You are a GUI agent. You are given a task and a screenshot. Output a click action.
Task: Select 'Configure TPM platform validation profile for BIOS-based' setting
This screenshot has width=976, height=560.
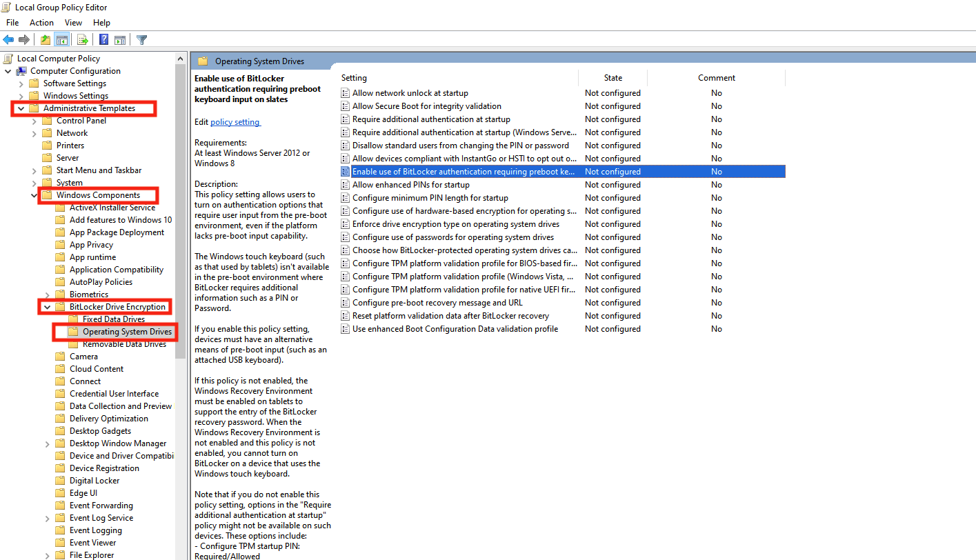coord(464,263)
